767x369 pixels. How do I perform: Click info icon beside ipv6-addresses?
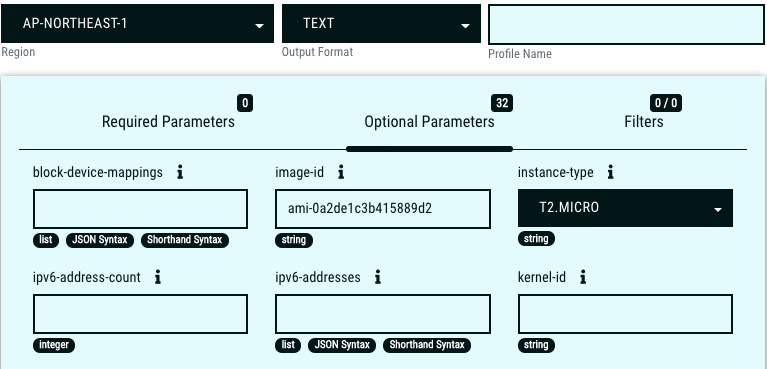[x=378, y=277]
